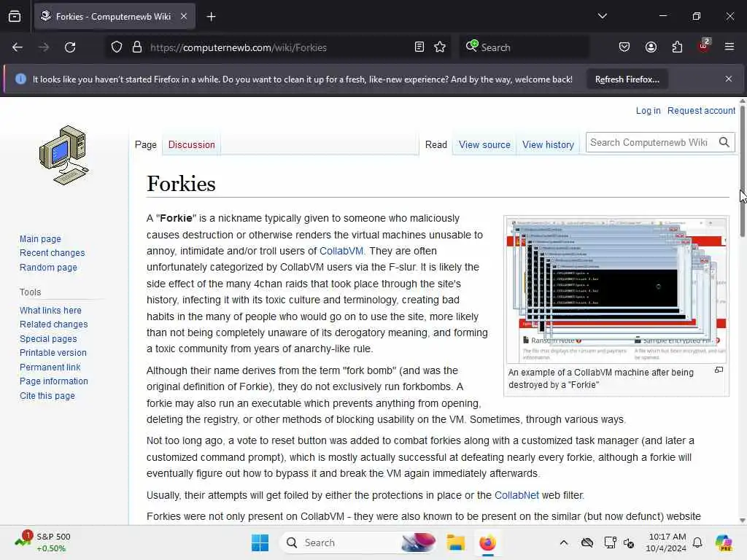Open a new tab with the plus button
Viewport: 747px width, 560px height.
(211, 17)
